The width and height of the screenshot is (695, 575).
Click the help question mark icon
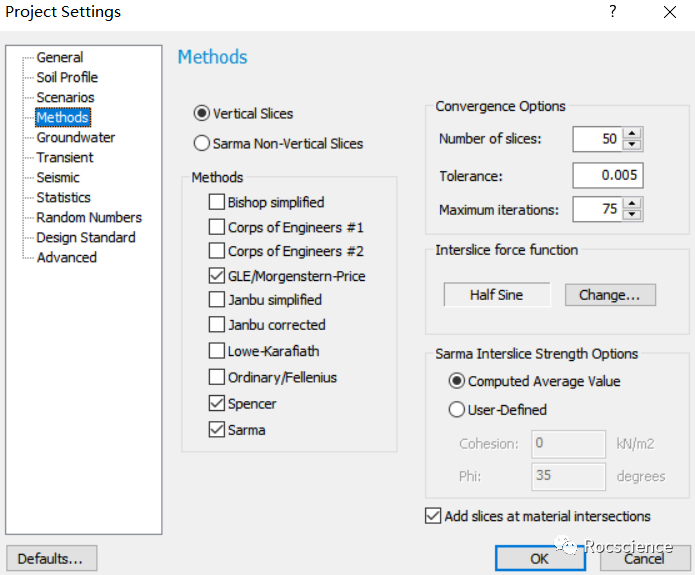click(613, 12)
